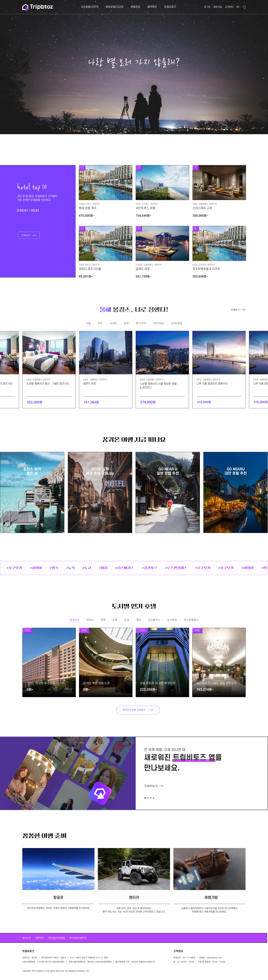
Task: Click the Tripbtoz logo icon
Action: [x=25, y=7]
